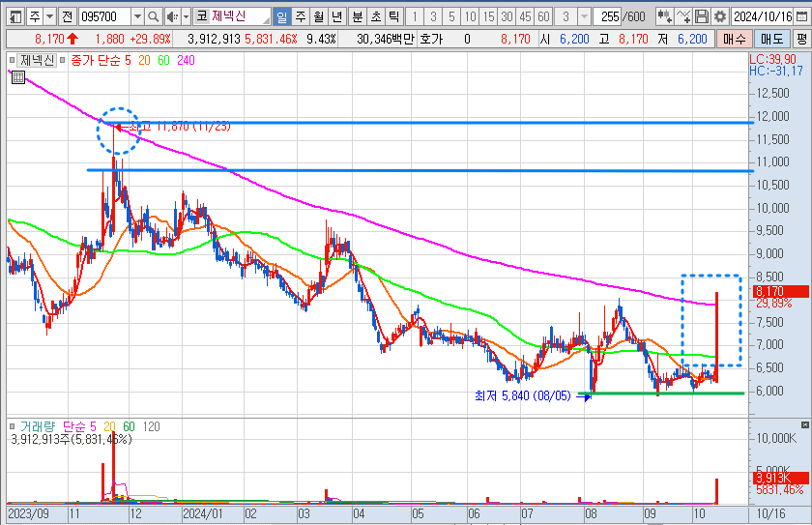
Task: Click the volume 120 average label
Action: click(x=151, y=426)
